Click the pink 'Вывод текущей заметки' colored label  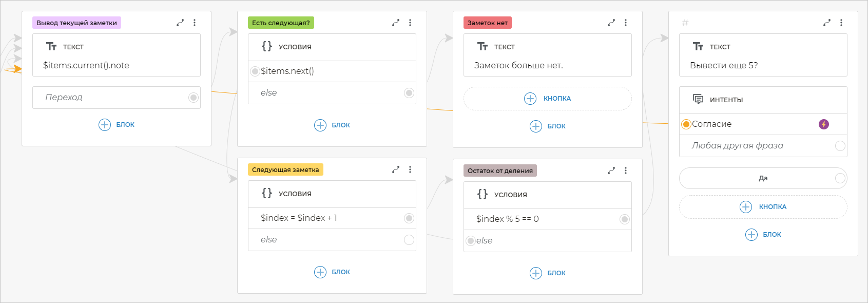76,23
